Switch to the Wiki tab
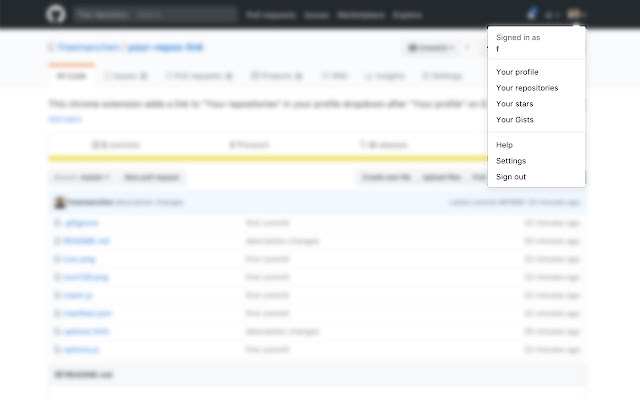640x400 pixels. click(335, 76)
